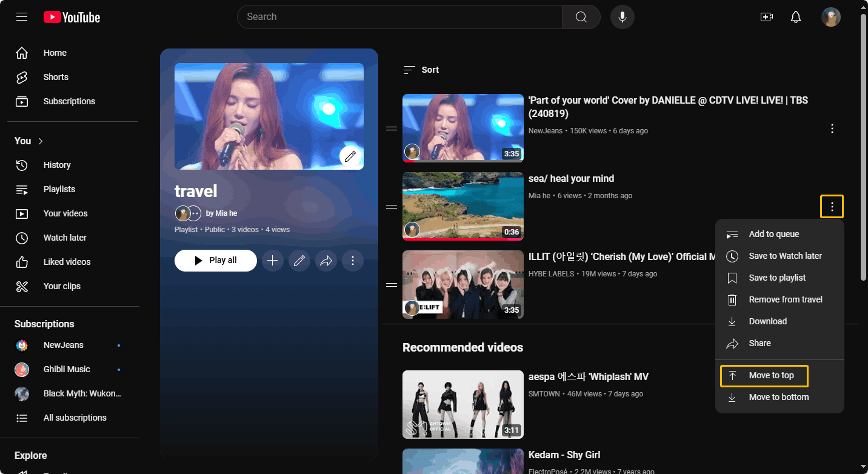
Task: Open the account avatar menu
Action: click(x=831, y=17)
